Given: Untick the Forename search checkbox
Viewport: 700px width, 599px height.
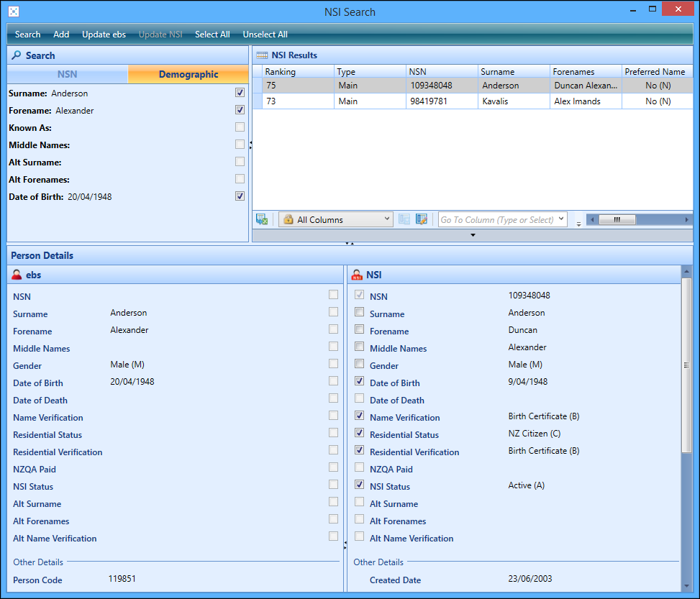Looking at the screenshot, I should click(240, 110).
